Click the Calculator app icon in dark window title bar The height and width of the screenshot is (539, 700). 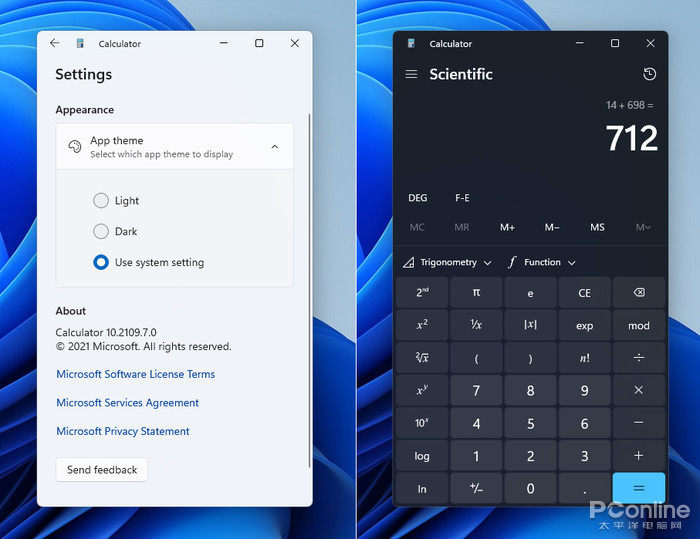coord(411,43)
